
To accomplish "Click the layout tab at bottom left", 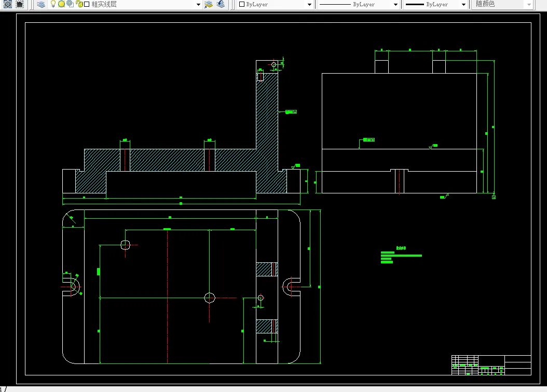I will [x=3, y=389].
